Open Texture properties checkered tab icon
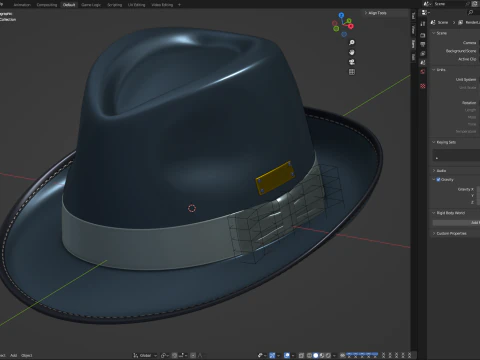Viewport: 480px width, 360px height. coord(423,86)
